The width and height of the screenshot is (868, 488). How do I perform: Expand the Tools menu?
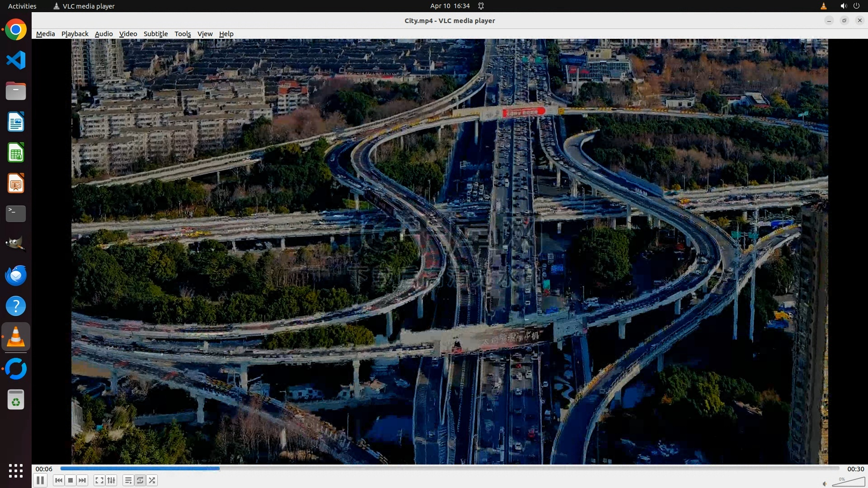click(183, 34)
